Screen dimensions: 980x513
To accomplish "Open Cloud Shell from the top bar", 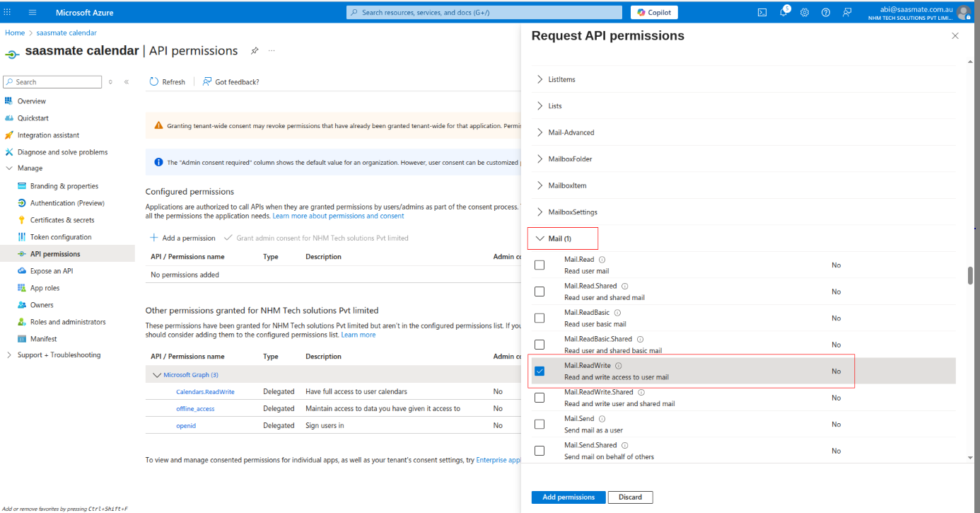I will tap(762, 13).
